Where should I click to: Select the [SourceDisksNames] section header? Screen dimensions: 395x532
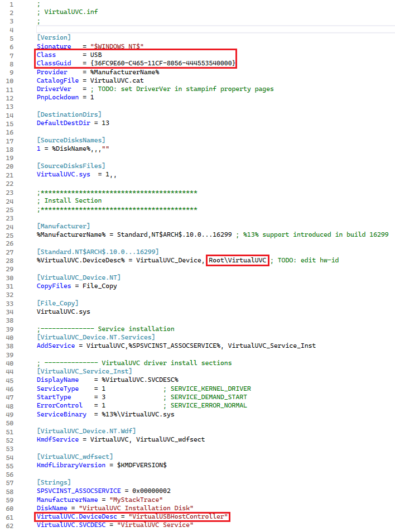71,140
